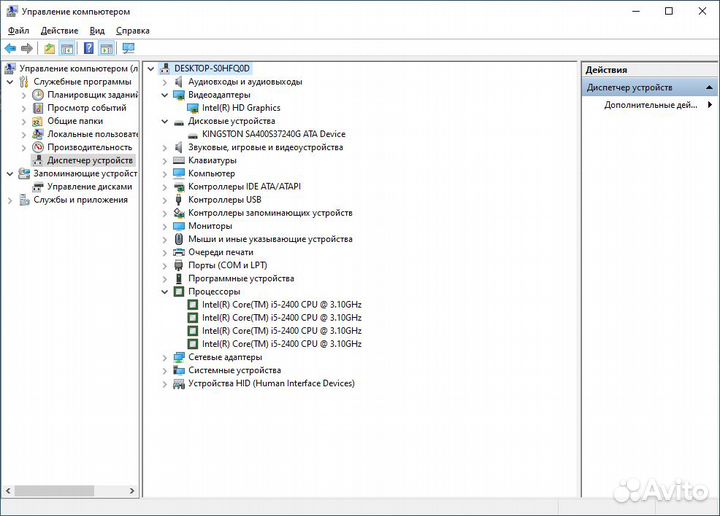Click the Процессоры chip icon
Screen dimensions: 720x516
pyautogui.click(x=179, y=292)
